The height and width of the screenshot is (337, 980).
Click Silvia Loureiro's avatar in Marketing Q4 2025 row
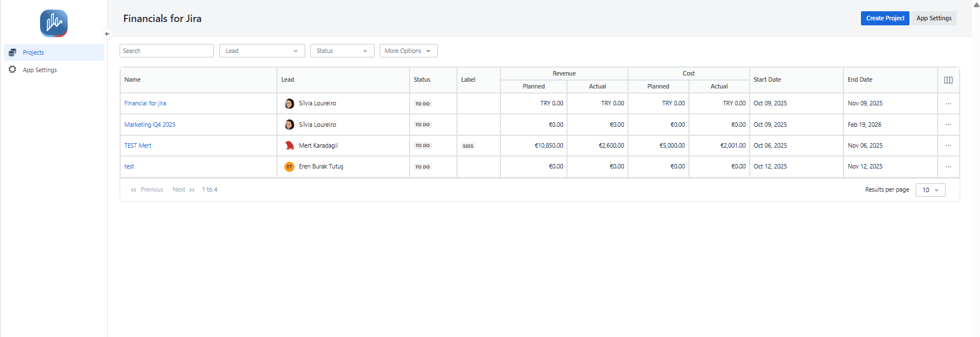point(289,125)
